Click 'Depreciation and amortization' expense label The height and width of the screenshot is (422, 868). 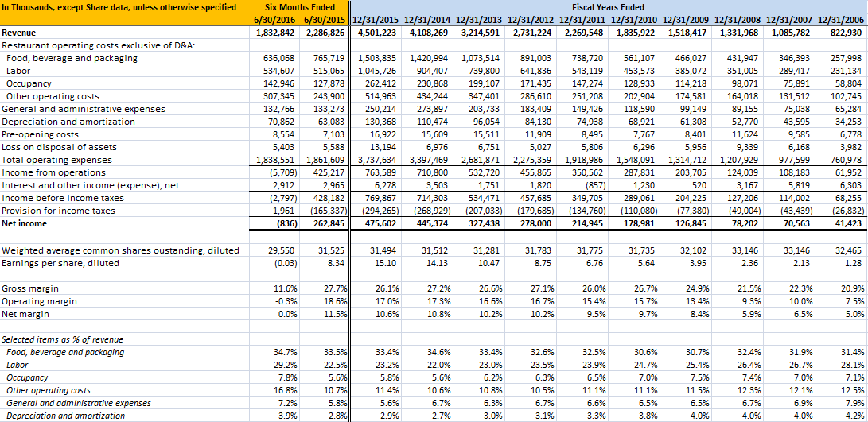[68, 122]
